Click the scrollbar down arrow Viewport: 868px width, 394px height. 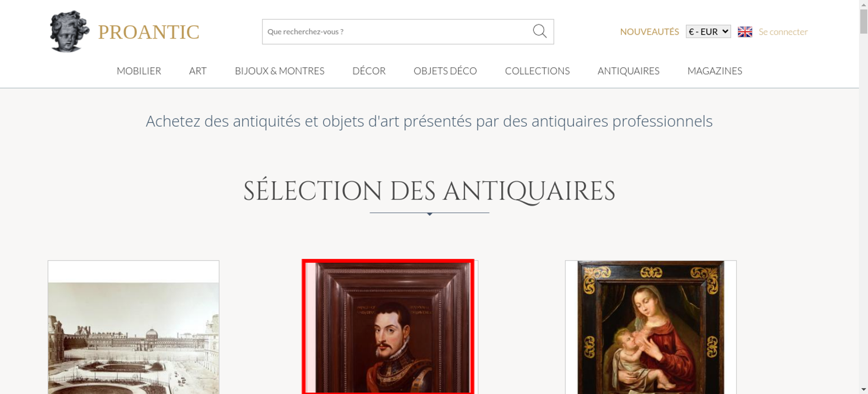[x=863, y=389]
